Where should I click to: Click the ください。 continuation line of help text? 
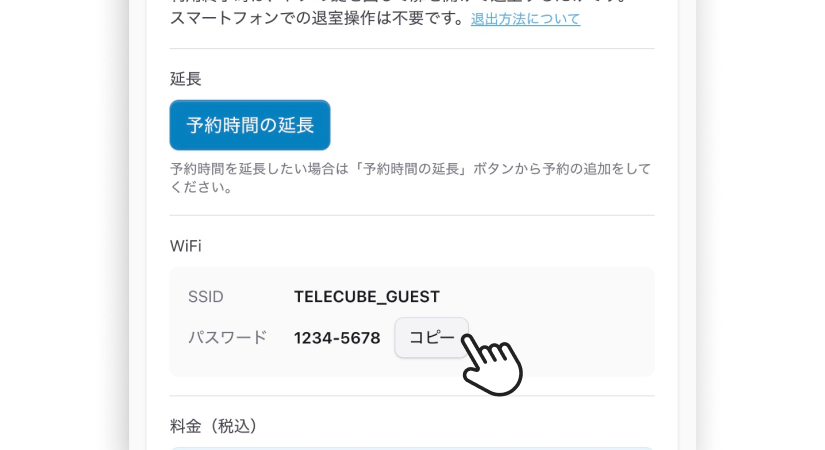pyautogui.click(x=201, y=187)
